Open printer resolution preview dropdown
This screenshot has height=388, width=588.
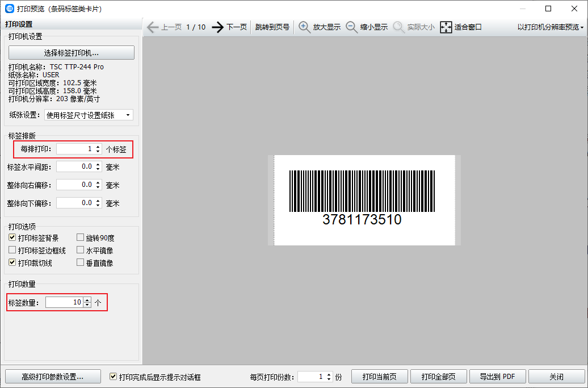[550, 27]
